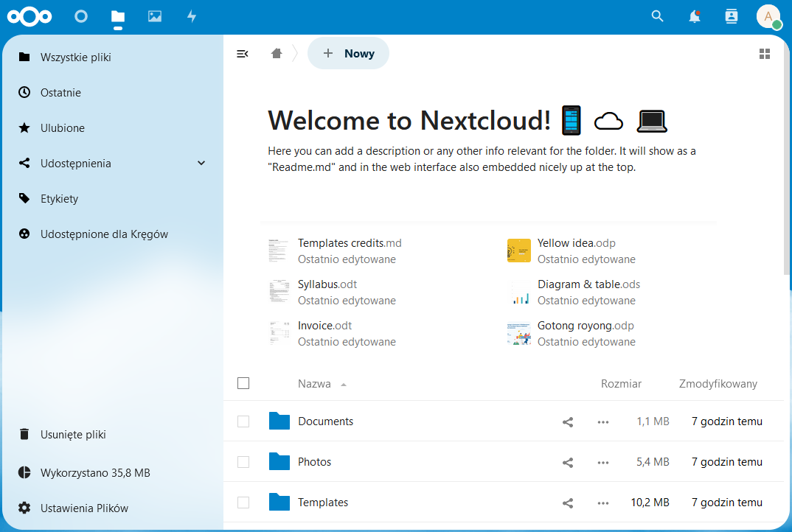Open the Photos app icon in top bar
792x532 pixels.
point(155,17)
